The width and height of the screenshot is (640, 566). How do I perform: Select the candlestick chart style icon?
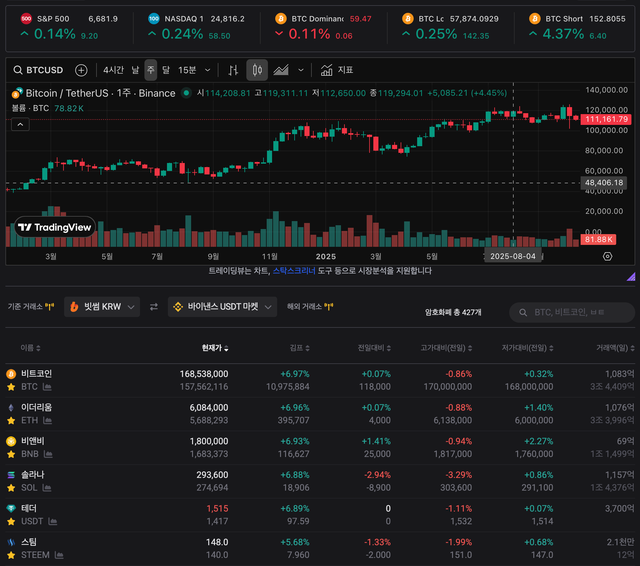(x=257, y=70)
